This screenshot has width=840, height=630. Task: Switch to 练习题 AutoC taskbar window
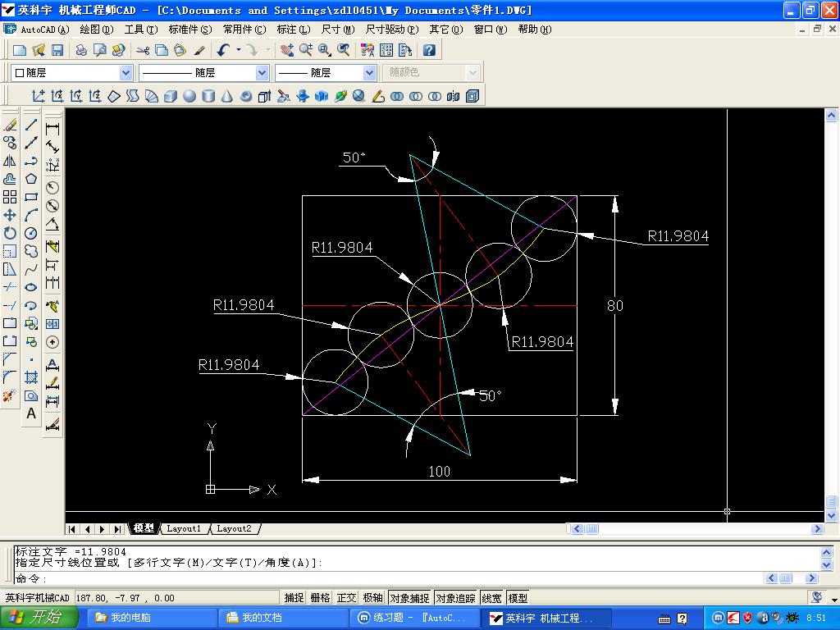414,618
